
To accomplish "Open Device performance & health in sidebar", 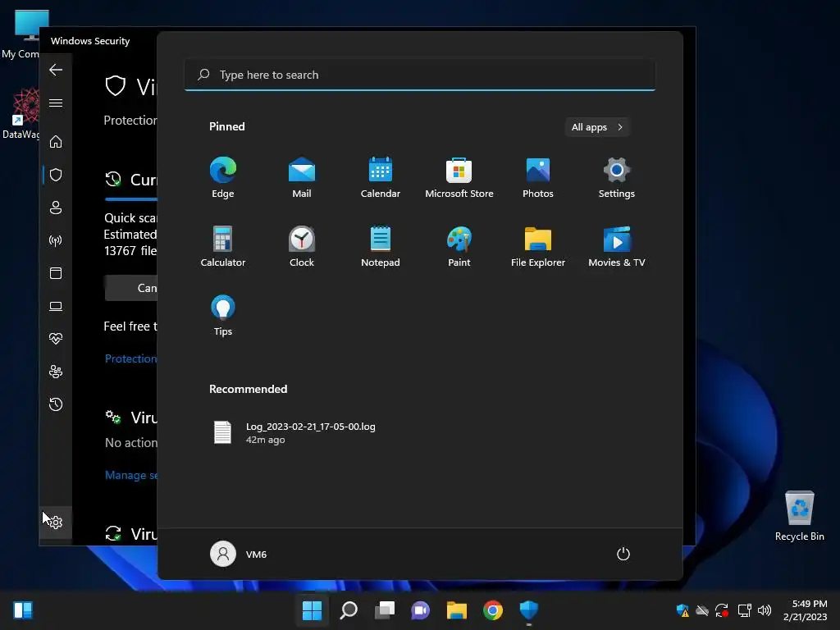I will 56,339.
